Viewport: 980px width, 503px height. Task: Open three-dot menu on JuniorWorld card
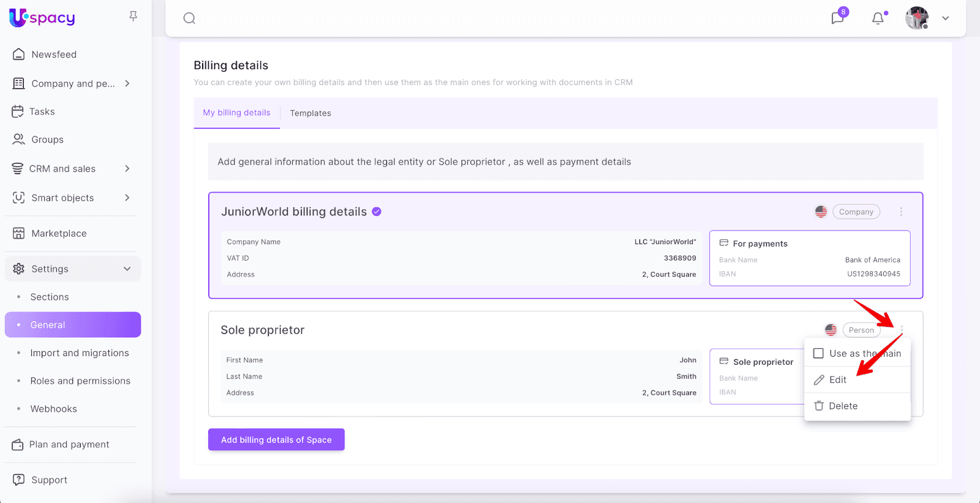coord(901,212)
